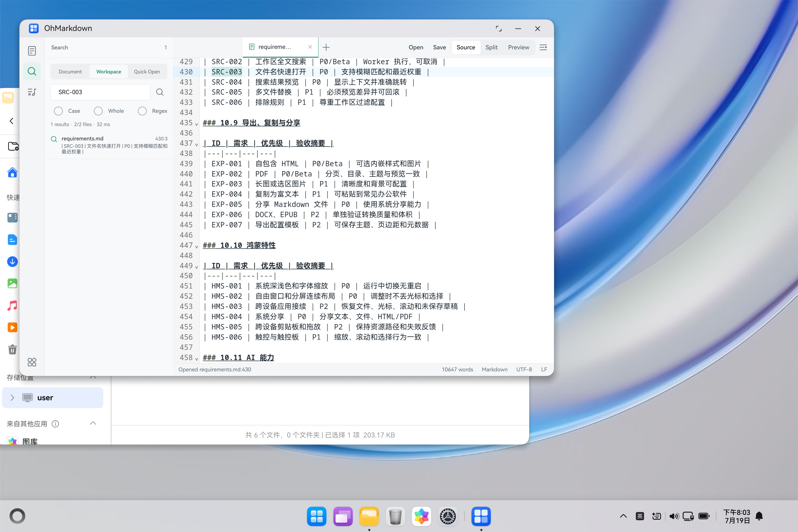Collapse the 存储位置 section chevron

click(x=93, y=377)
